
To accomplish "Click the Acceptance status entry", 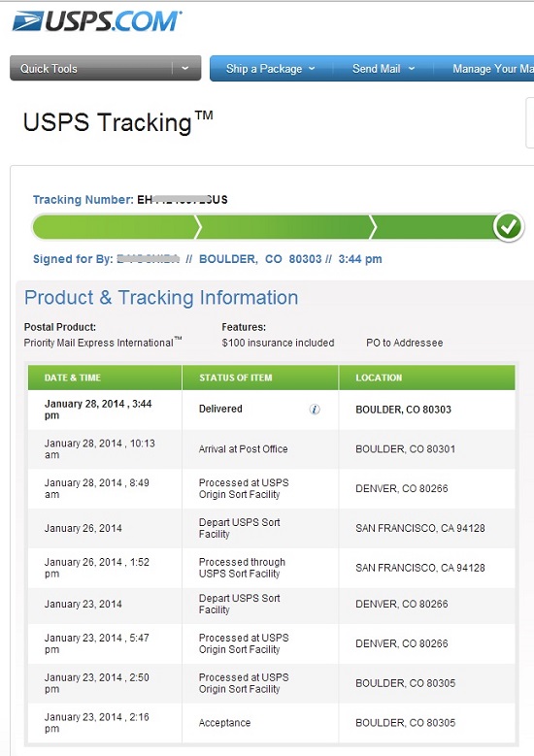I will [225, 723].
